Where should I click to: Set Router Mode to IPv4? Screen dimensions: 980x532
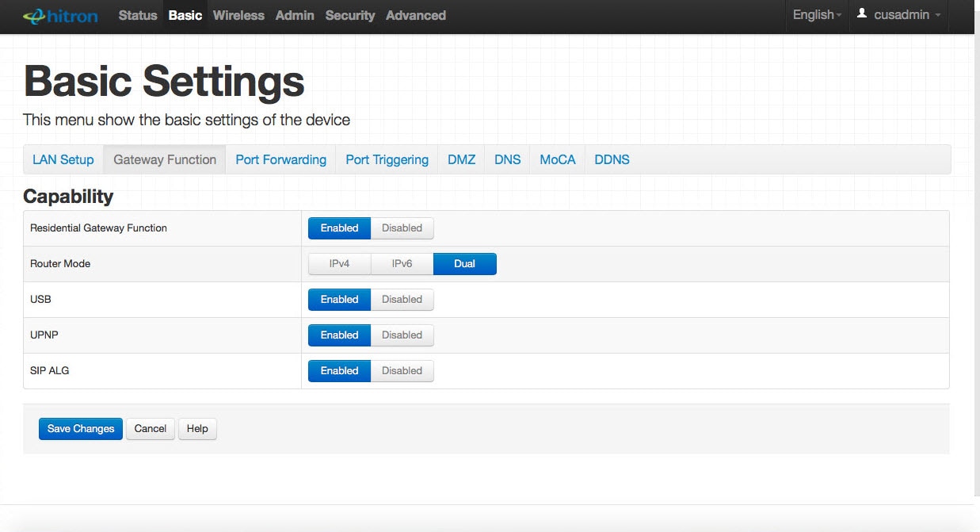pos(339,264)
